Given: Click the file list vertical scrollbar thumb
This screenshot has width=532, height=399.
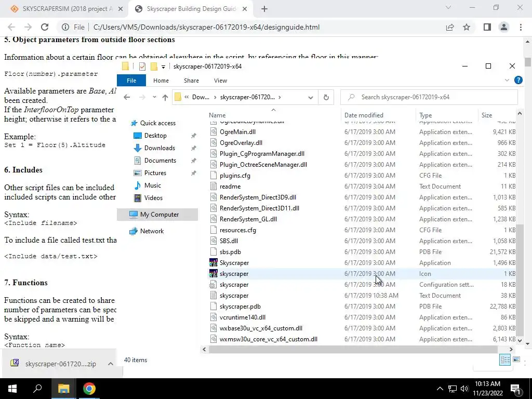Looking at the screenshot, I should [x=520, y=279].
